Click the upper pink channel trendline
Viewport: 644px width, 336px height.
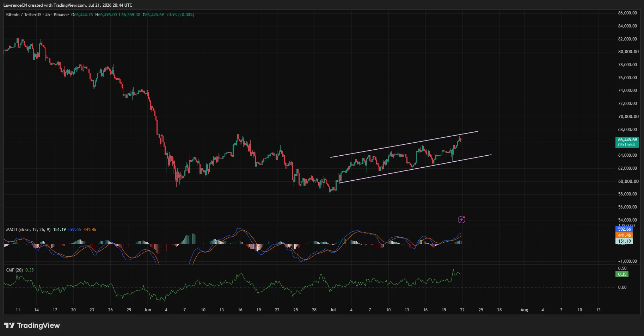coord(404,144)
